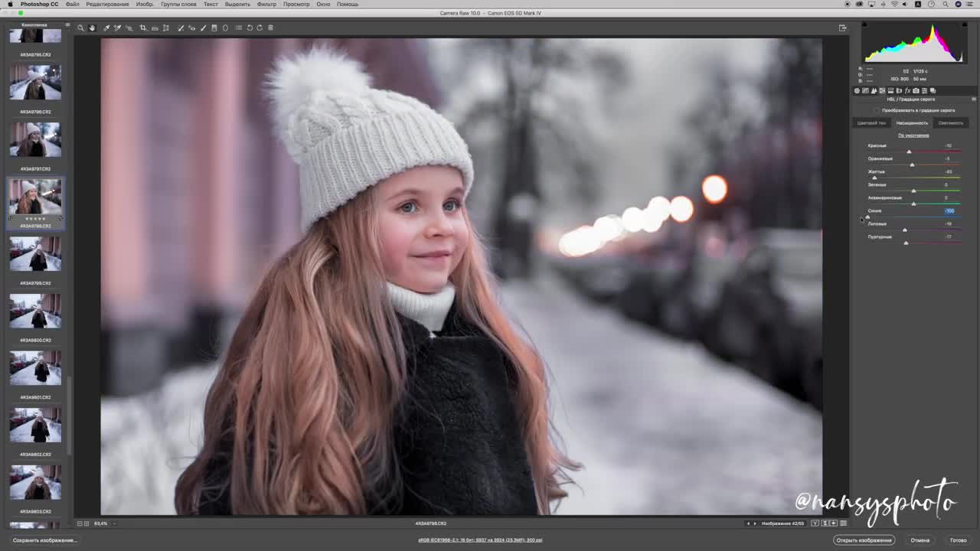Viewport: 980px width, 551px height.
Task: Open the Effects fx panel
Action: pyautogui.click(x=907, y=91)
